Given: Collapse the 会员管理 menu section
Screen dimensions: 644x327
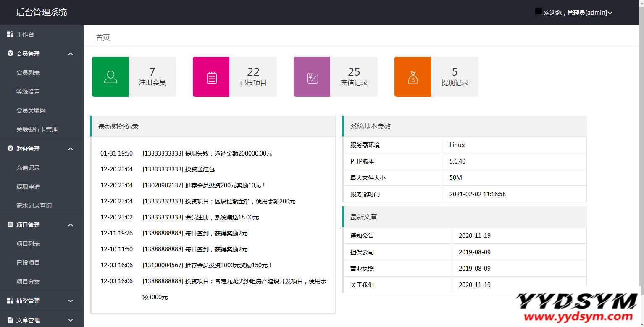Looking at the screenshot, I should click(x=71, y=54).
